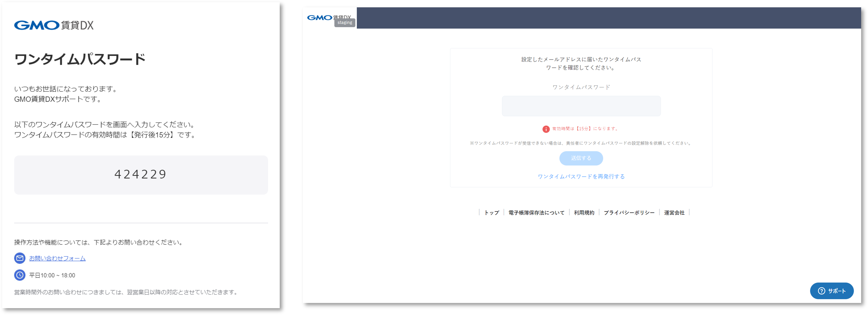868x315 pixels.
Task: Open the お問い合わせフォーム link
Action: click(x=57, y=258)
